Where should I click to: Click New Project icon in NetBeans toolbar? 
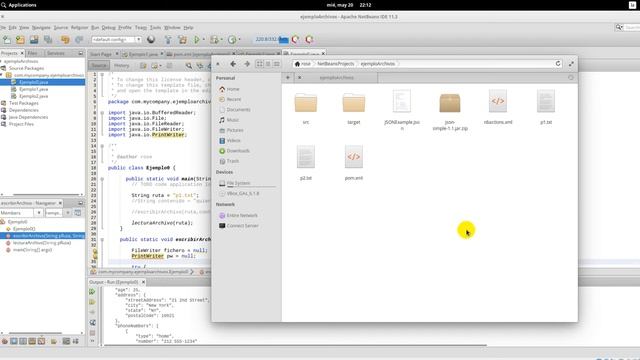click(x=20, y=40)
